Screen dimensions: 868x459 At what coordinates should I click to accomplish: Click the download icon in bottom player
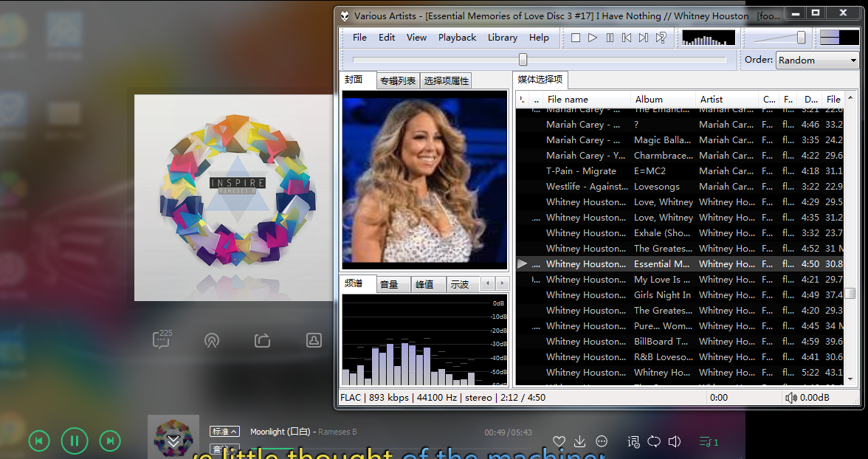(580, 441)
